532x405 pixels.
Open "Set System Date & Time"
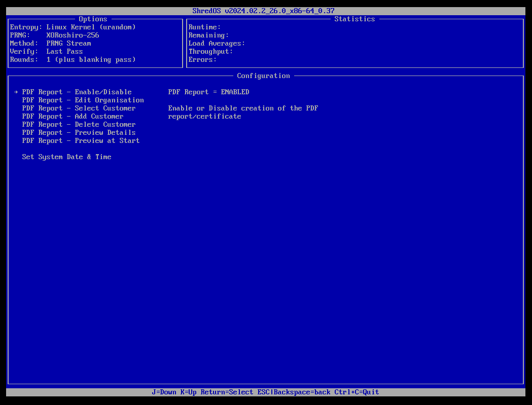66,157
